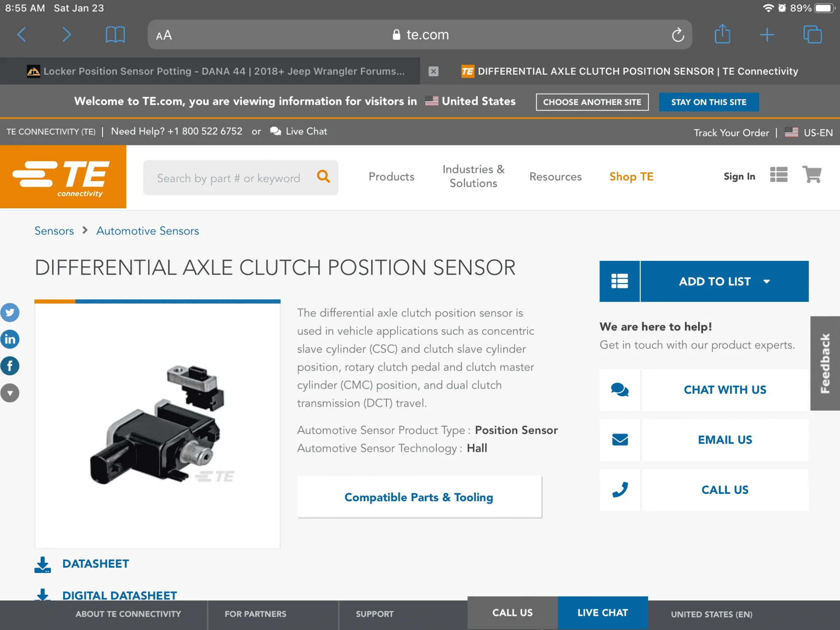Click Email Us
The image size is (840, 630).
point(725,440)
